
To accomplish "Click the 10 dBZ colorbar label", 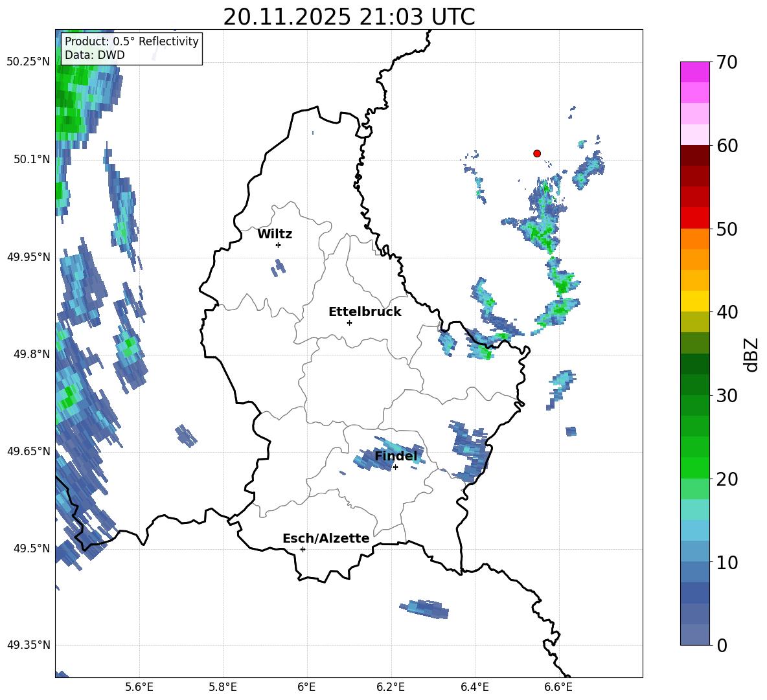I will tap(726, 562).
